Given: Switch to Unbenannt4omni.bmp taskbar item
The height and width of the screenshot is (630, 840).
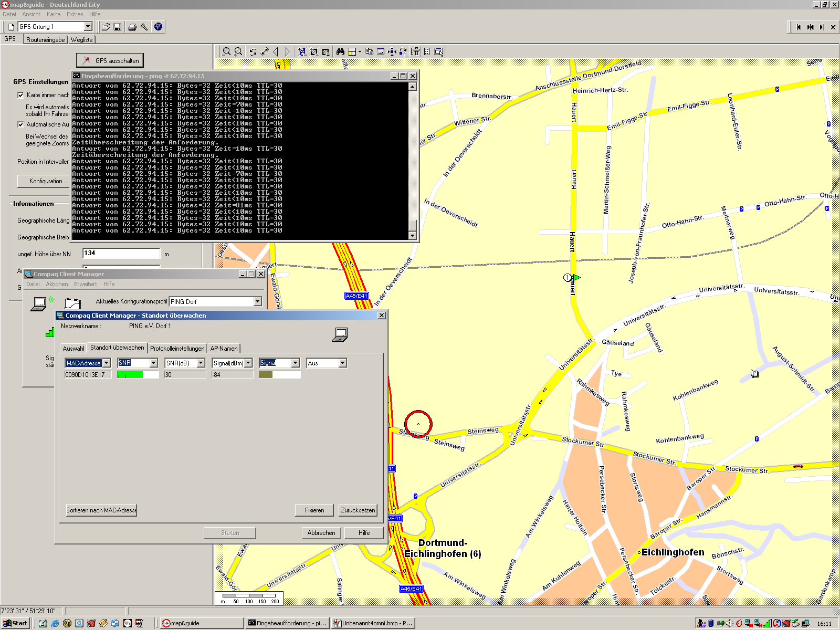Looking at the screenshot, I should (x=373, y=623).
